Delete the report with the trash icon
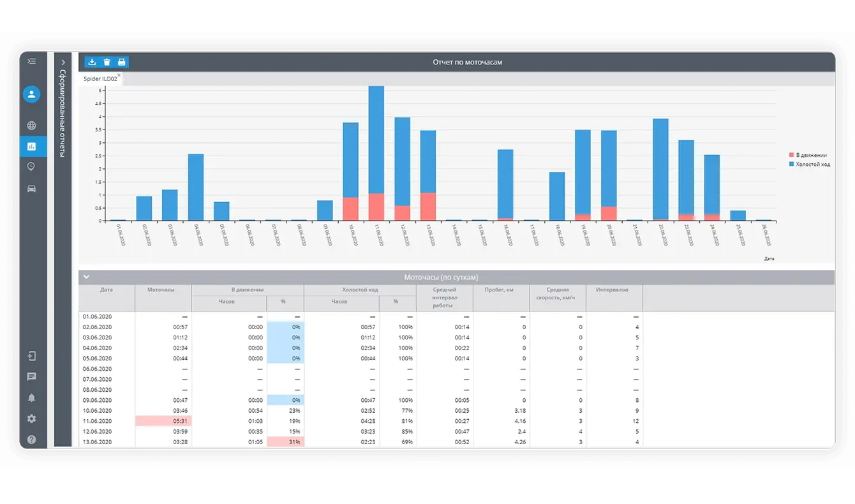Viewport: 855px width, 504px height. [x=107, y=62]
